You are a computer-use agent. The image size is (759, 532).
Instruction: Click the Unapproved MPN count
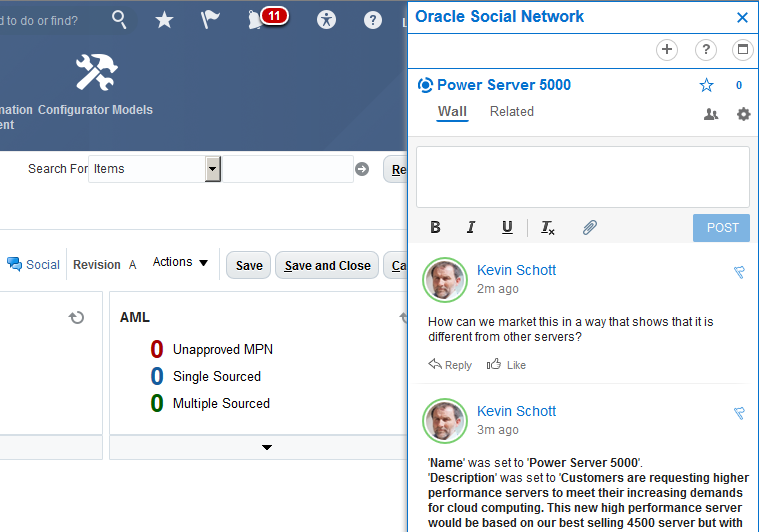(x=157, y=349)
